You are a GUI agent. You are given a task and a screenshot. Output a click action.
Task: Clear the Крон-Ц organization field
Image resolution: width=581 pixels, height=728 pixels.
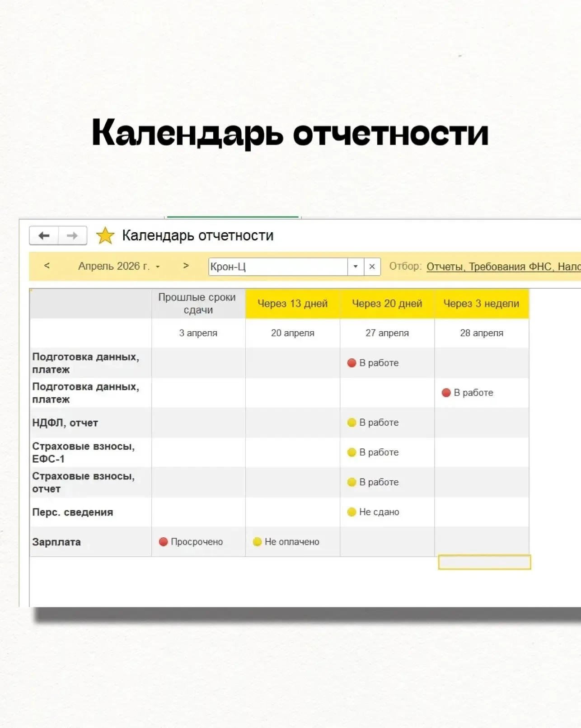pyautogui.click(x=372, y=267)
